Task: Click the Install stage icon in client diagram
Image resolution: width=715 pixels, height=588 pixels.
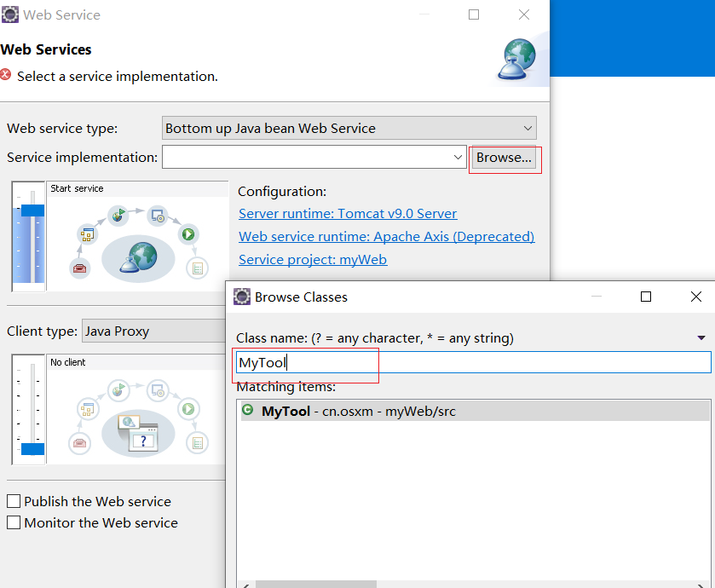Action: 158,390
